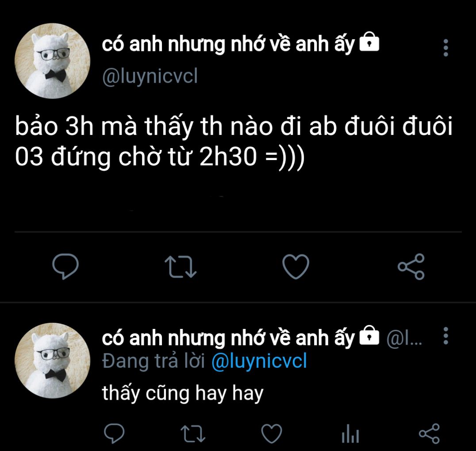The width and height of the screenshot is (476, 451).
Task: Open main tweet author's alpaca profile picture
Action: tap(53, 61)
